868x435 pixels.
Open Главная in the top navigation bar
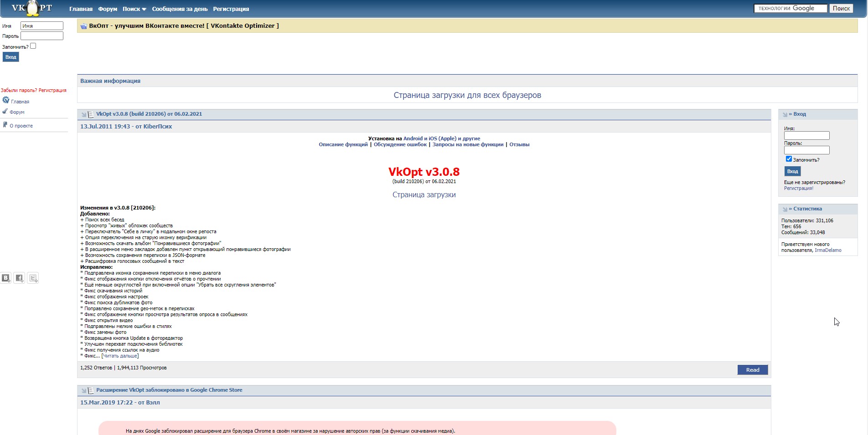point(81,9)
